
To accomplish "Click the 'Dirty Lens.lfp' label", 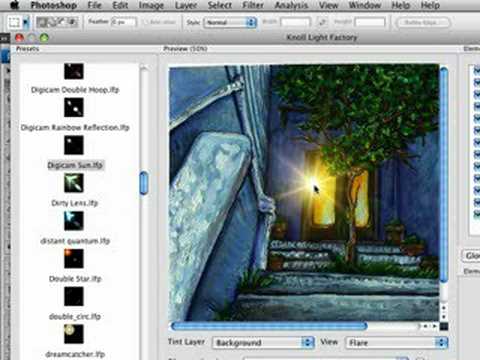I will pos(75,203).
